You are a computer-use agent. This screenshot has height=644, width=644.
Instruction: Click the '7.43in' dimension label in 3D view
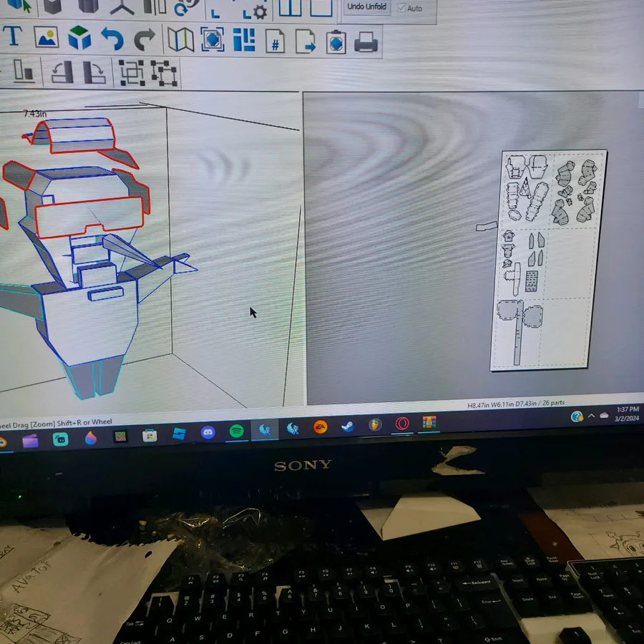point(35,114)
